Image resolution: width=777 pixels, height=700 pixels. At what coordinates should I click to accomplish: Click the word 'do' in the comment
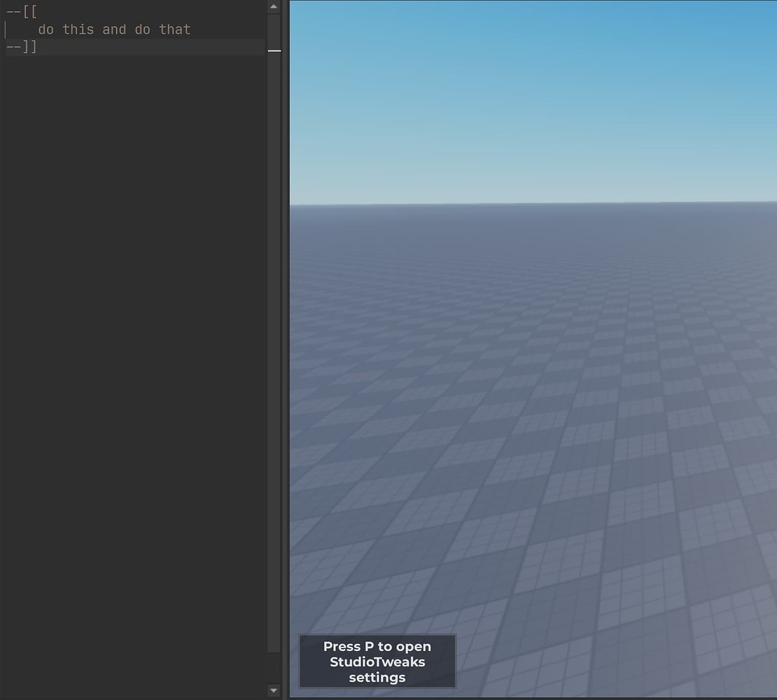pyautogui.click(x=45, y=29)
